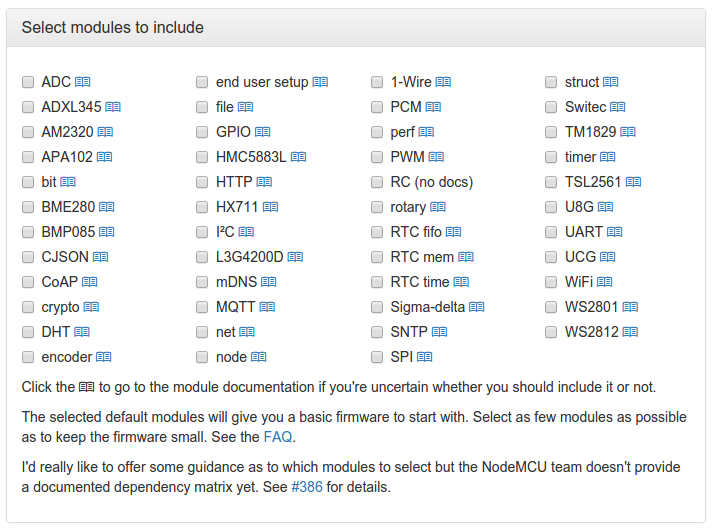This screenshot has width=714, height=531.
Task: Open the ADC module documentation icon
Action: [83, 82]
